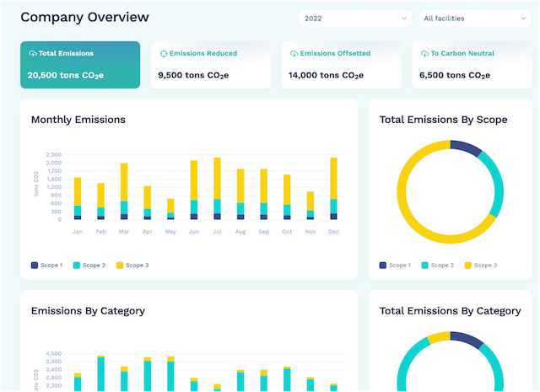Click the 2,300 y-axis value

point(54,155)
